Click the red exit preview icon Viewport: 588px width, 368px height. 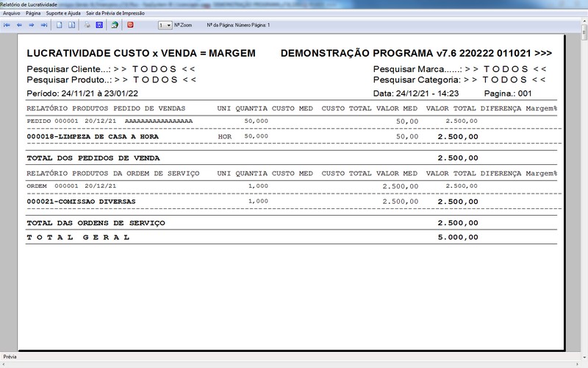click(x=130, y=25)
